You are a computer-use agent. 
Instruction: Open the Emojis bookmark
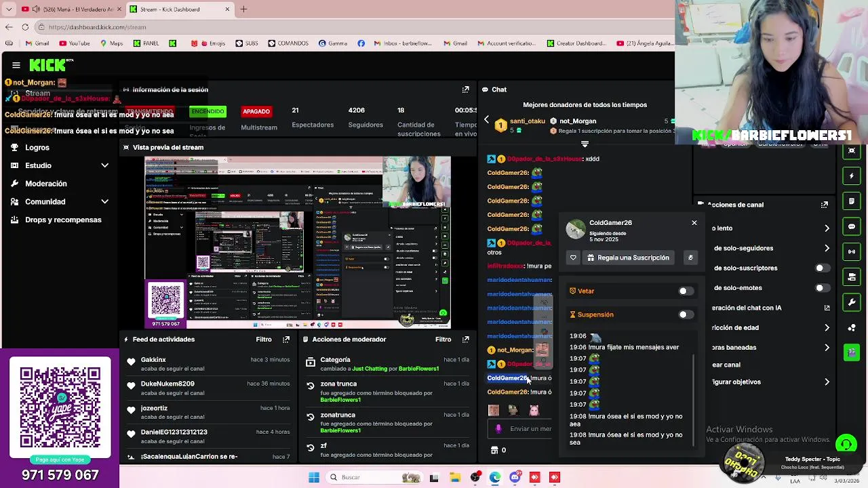click(x=208, y=43)
